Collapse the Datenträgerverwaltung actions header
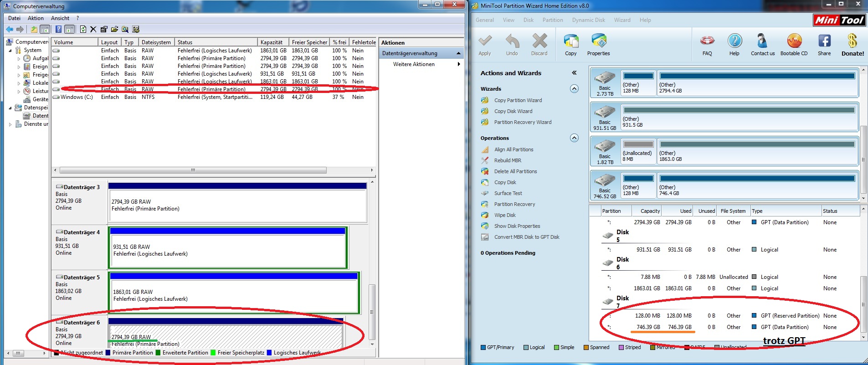Viewport: 868px width, 365px height. pos(458,53)
